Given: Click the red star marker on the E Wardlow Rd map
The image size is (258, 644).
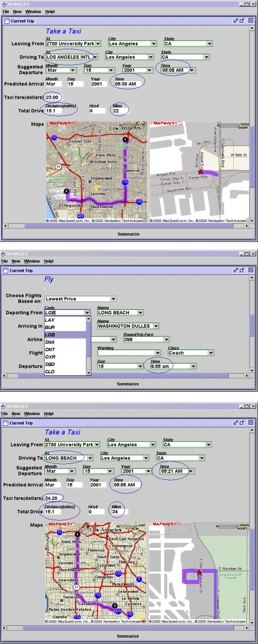Looking at the screenshot, I should pos(199,572).
